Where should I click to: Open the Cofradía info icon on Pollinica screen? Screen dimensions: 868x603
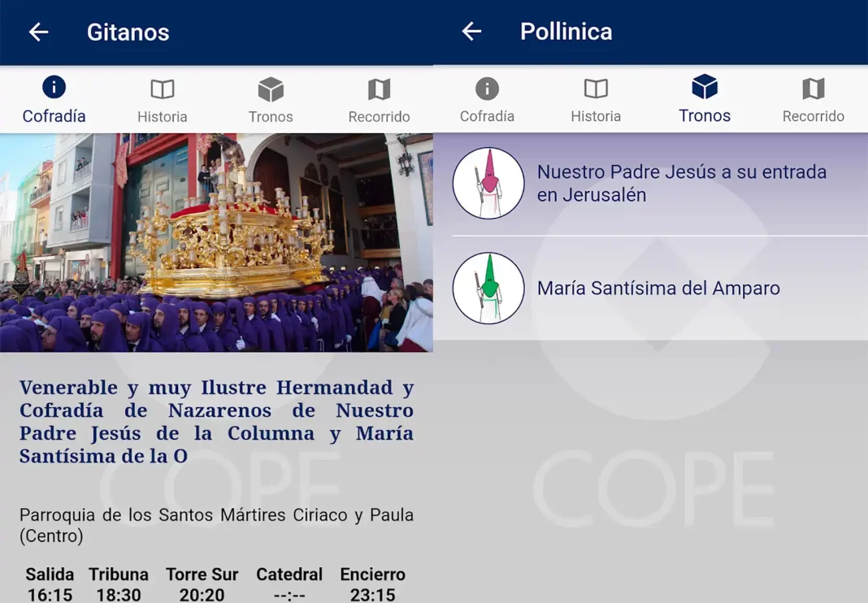(488, 87)
